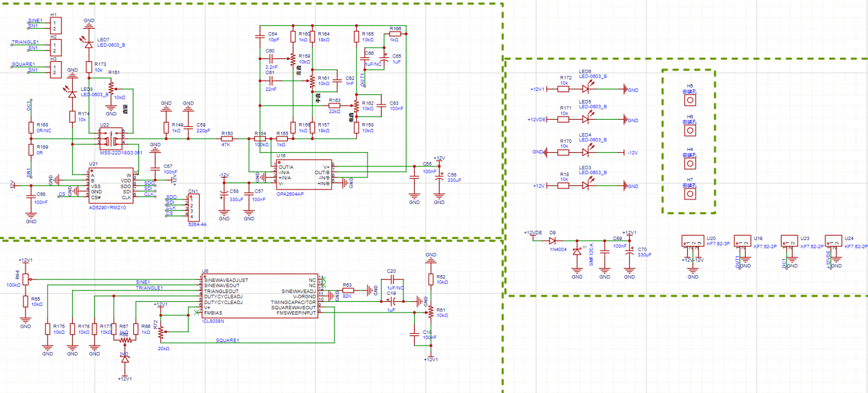The width and height of the screenshot is (868, 393).
Task: Select terminal block U24
Action: coord(833,241)
